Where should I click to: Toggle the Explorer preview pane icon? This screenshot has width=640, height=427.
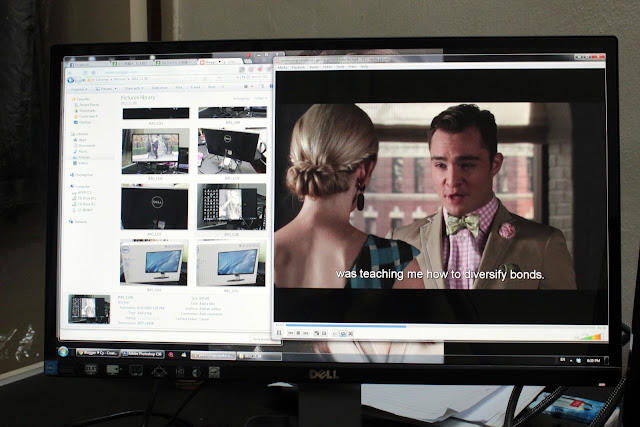[x=261, y=86]
